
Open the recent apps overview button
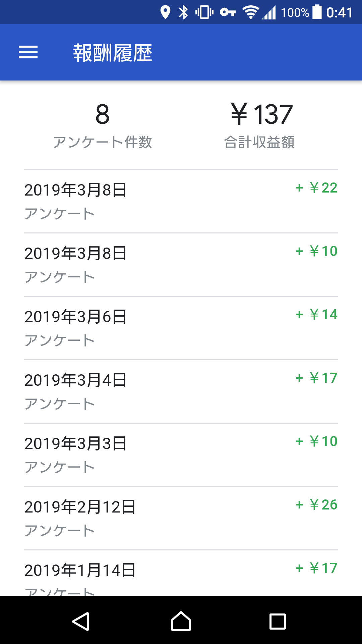[278, 622]
